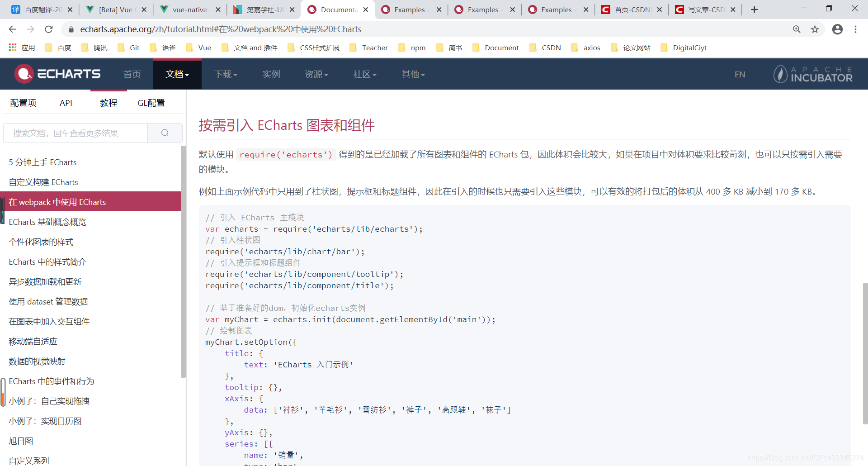Click the Apache Incubator logo

813,74
